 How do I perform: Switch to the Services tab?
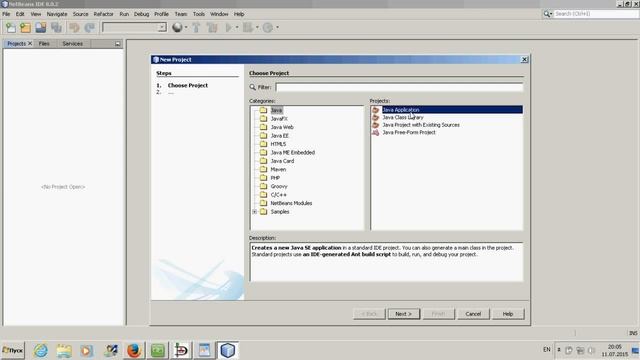pyautogui.click(x=73, y=44)
